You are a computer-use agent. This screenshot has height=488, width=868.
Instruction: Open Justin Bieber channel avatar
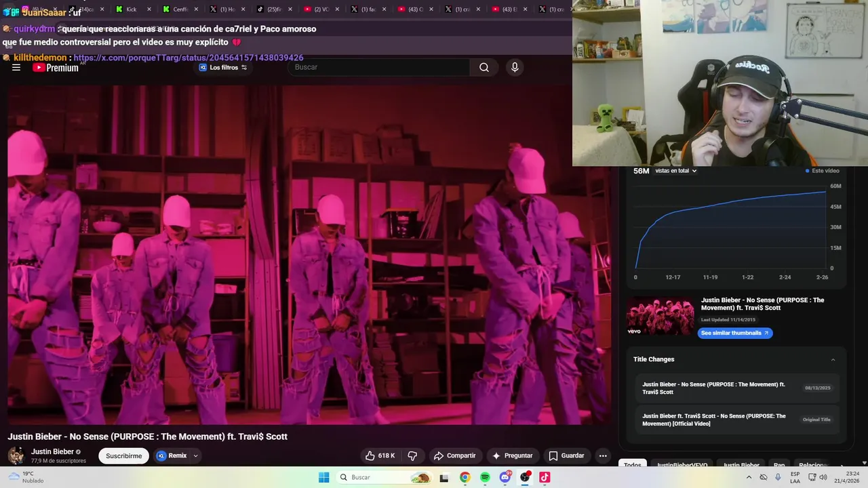16,455
